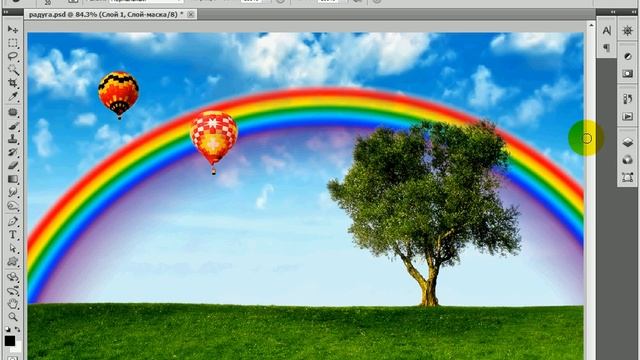The width and height of the screenshot is (640, 360).
Task: Select the 3D Camera Orbit tool
Action: [x=13, y=291]
